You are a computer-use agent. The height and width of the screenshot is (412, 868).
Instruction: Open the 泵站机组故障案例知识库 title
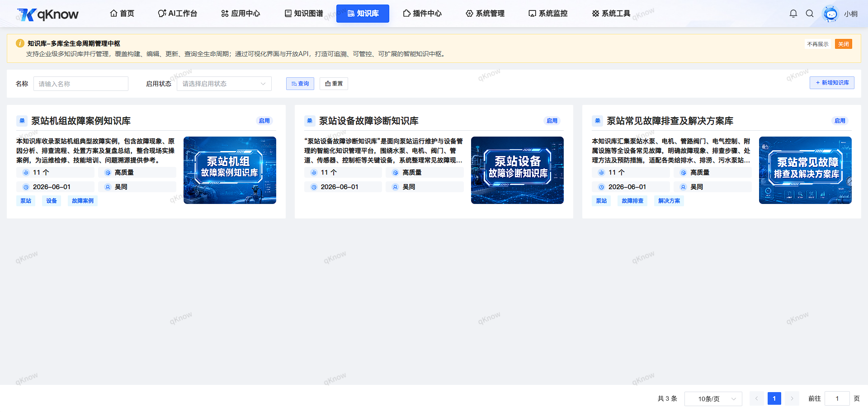click(81, 121)
